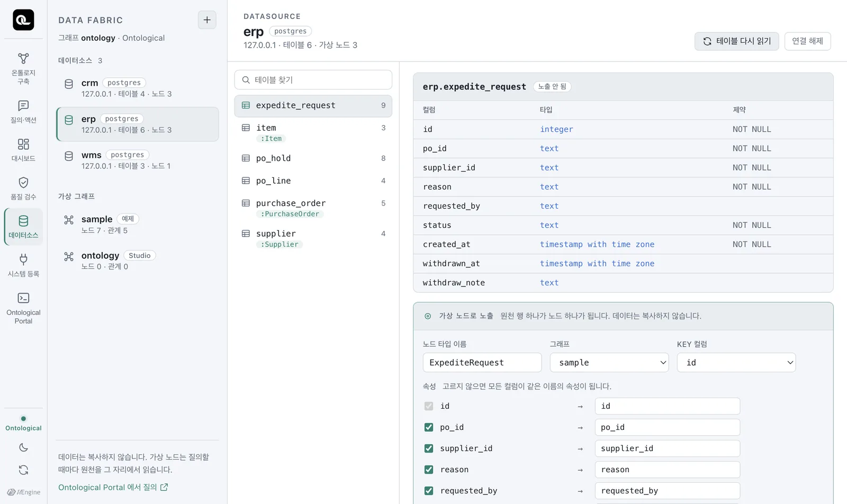Viewport: 847px width, 504px height.
Task: Click 연결 해제 button
Action: pyautogui.click(x=807, y=41)
